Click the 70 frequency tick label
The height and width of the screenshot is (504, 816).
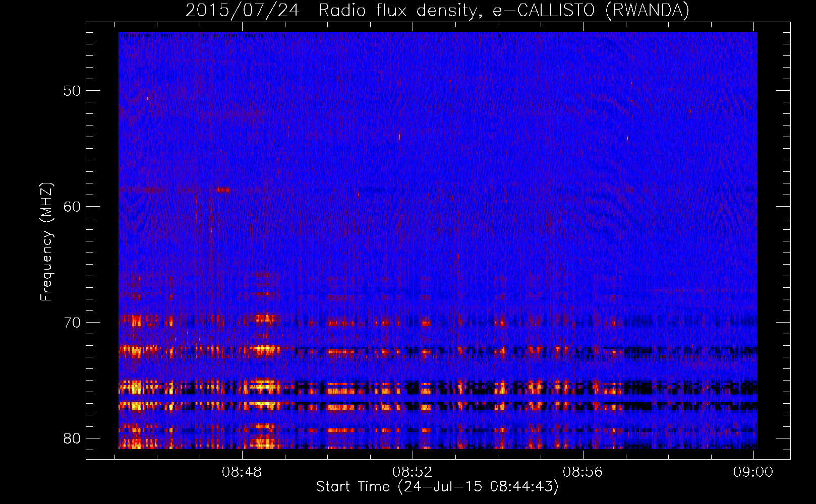pyautogui.click(x=72, y=323)
